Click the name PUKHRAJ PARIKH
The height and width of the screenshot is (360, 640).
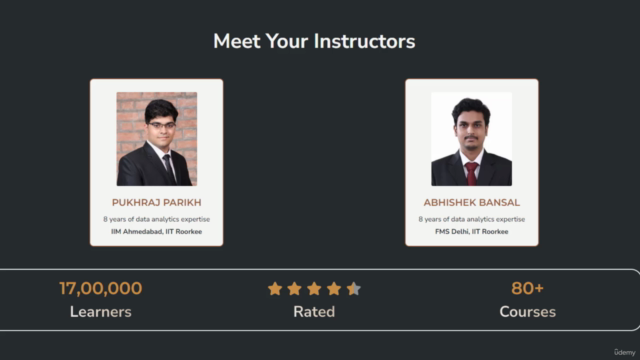pos(157,202)
